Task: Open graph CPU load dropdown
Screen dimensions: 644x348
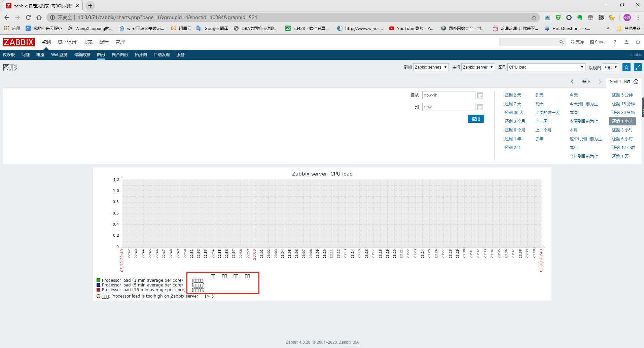Action: point(546,67)
